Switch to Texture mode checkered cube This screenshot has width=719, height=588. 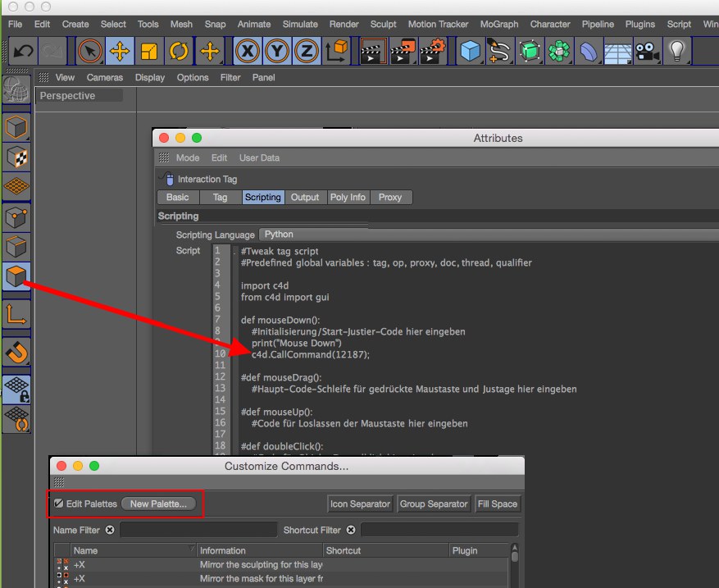coord(16,157)
